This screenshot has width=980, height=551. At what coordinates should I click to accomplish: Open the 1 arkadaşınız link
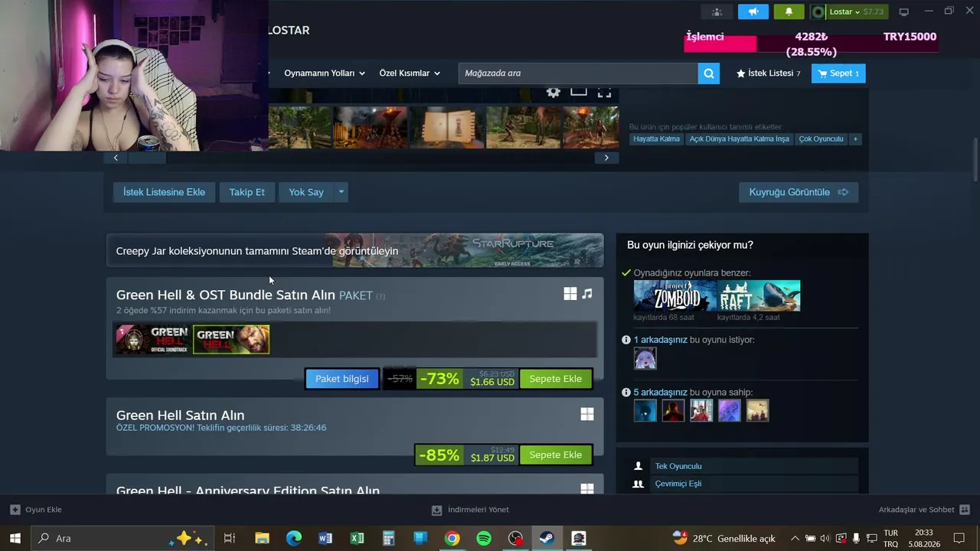(660, 340)
